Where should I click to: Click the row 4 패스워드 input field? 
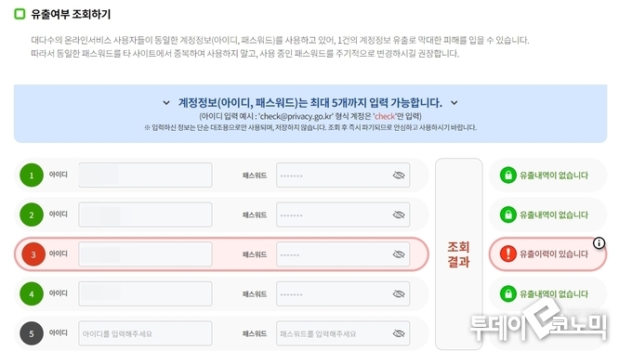(x=343, y=293)
